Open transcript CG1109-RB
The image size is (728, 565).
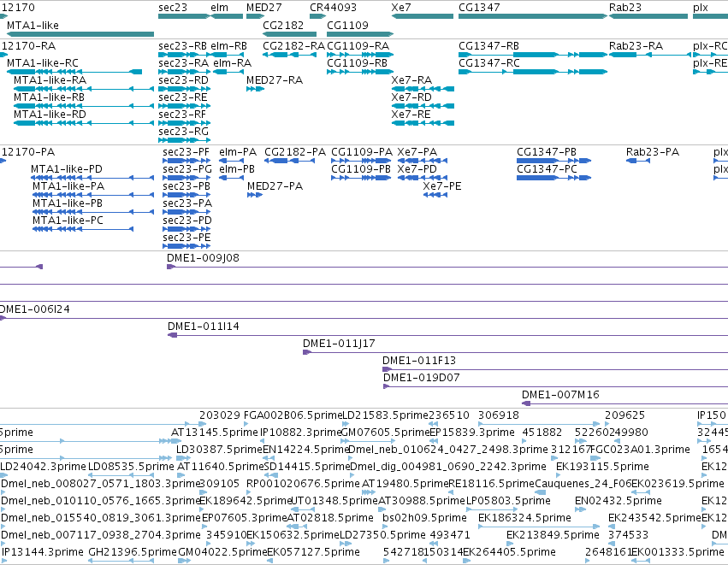[357, 63]
